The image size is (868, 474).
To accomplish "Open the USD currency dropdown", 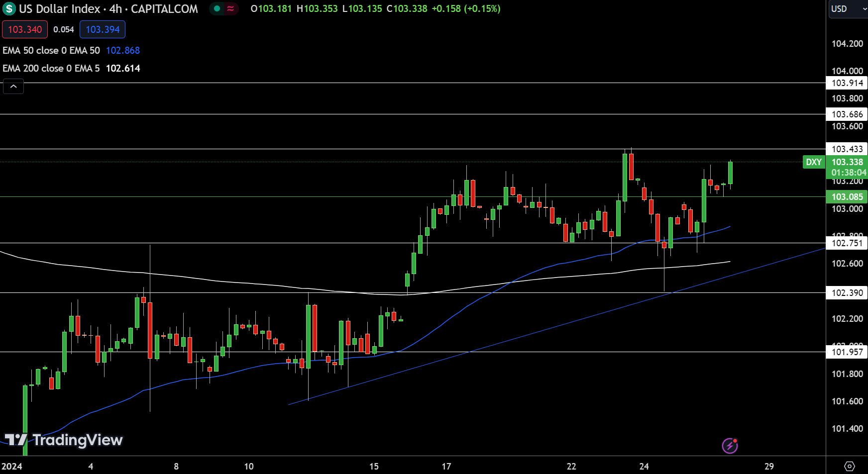I will tap(848, 9).
